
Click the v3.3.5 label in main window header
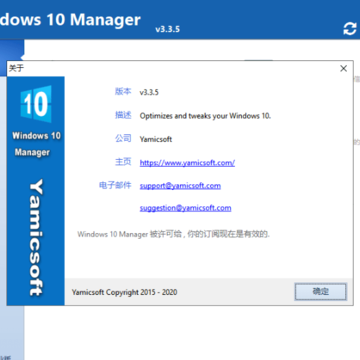pos(167,29)
